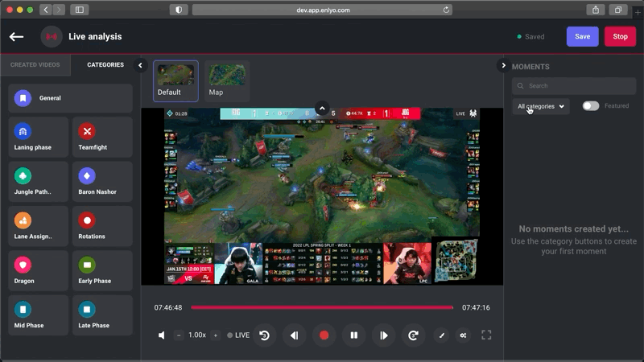Tag a Teamfight moment
Screen dimensions: 644x362
pyautogui.click(x=102, y=137)
